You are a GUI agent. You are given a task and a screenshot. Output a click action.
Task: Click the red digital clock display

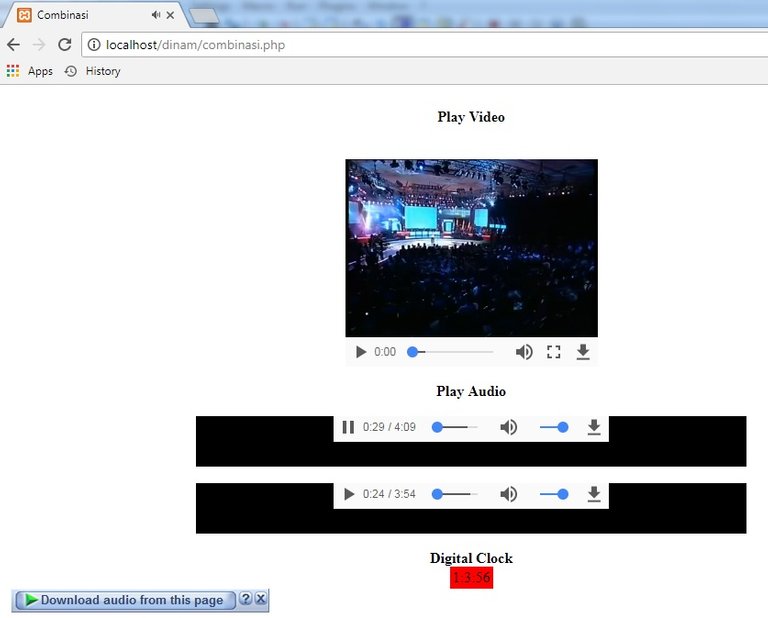pos(471,578)
